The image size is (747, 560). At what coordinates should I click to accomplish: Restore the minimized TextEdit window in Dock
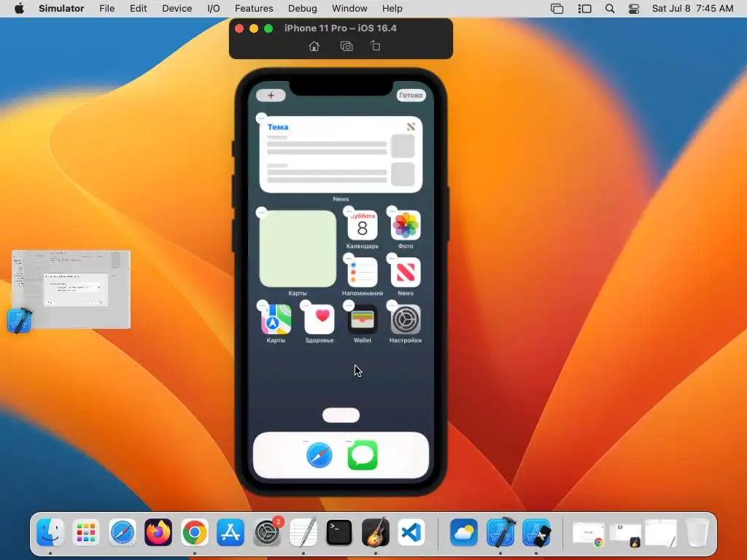(x=661, y=533)
